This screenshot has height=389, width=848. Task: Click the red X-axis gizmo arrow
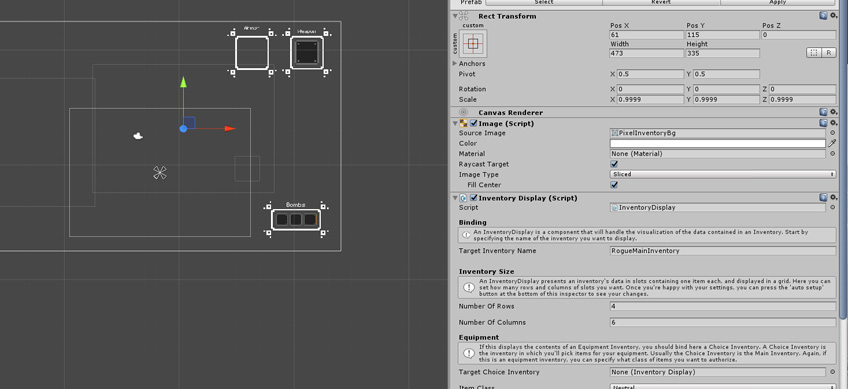(230, 129)
